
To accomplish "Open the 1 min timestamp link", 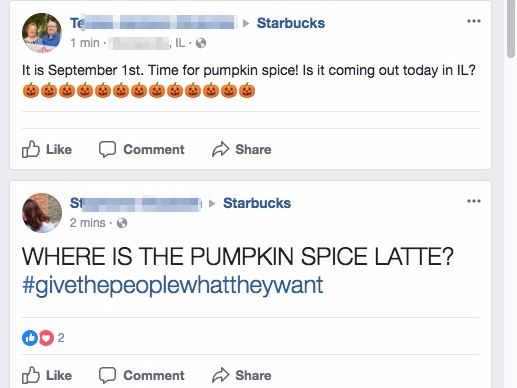I will click(85, 43).
